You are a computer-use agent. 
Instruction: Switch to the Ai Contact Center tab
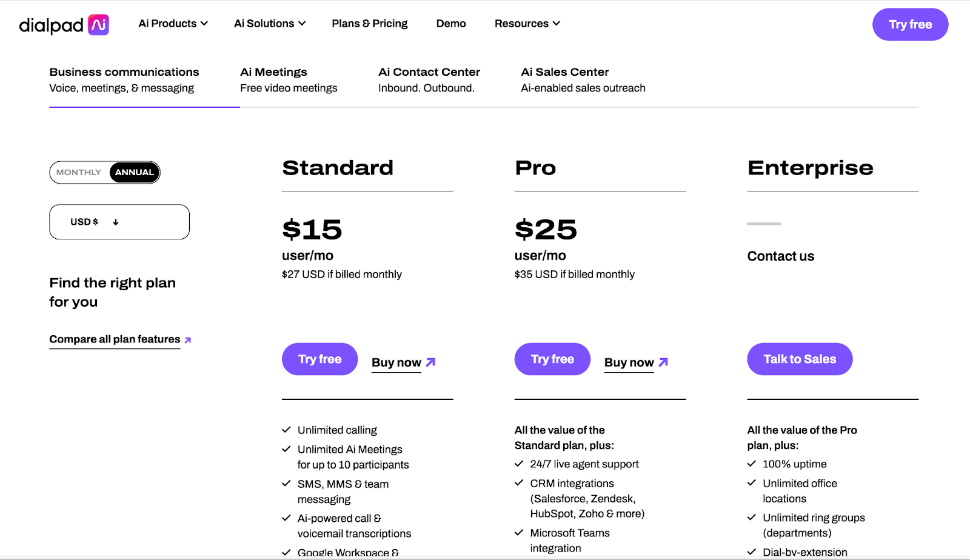click(429, 79)
